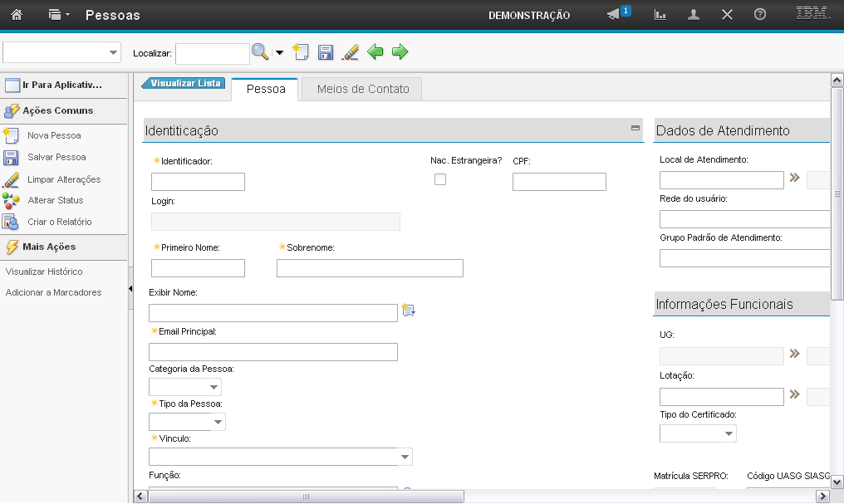Click Visualizar Histórico link in sidebar
844x504 pixels.
point(44,272)
